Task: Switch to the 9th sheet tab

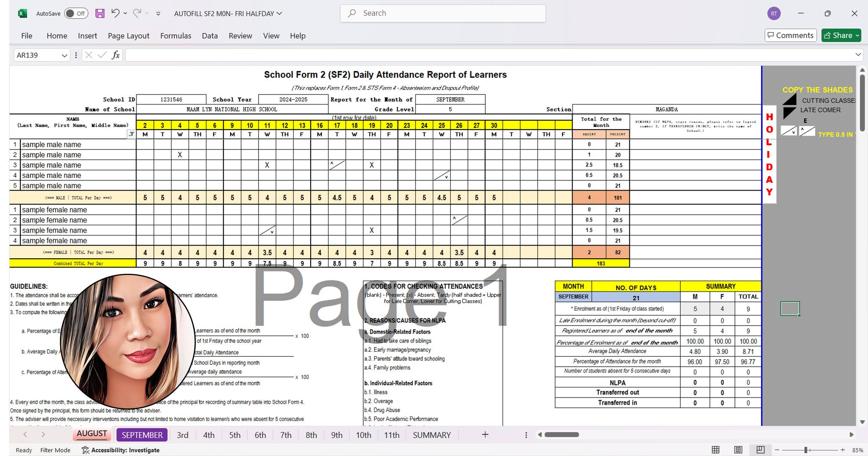Action: [x=337, y=435]
